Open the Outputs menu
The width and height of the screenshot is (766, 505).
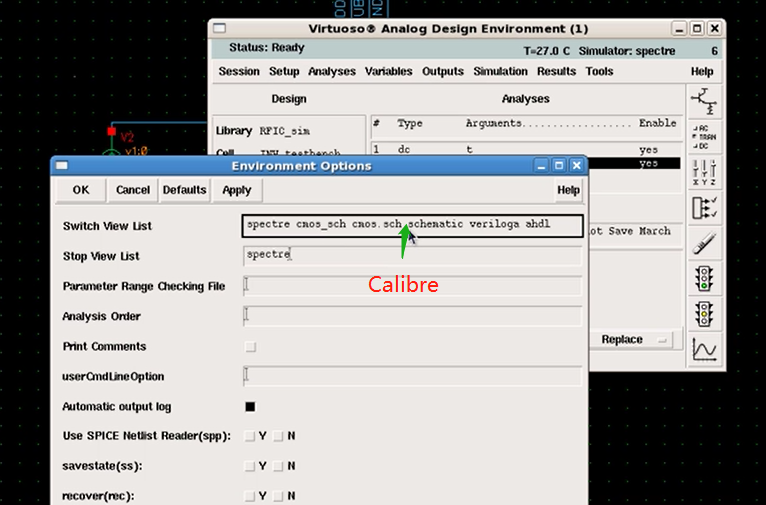point(443,71)
